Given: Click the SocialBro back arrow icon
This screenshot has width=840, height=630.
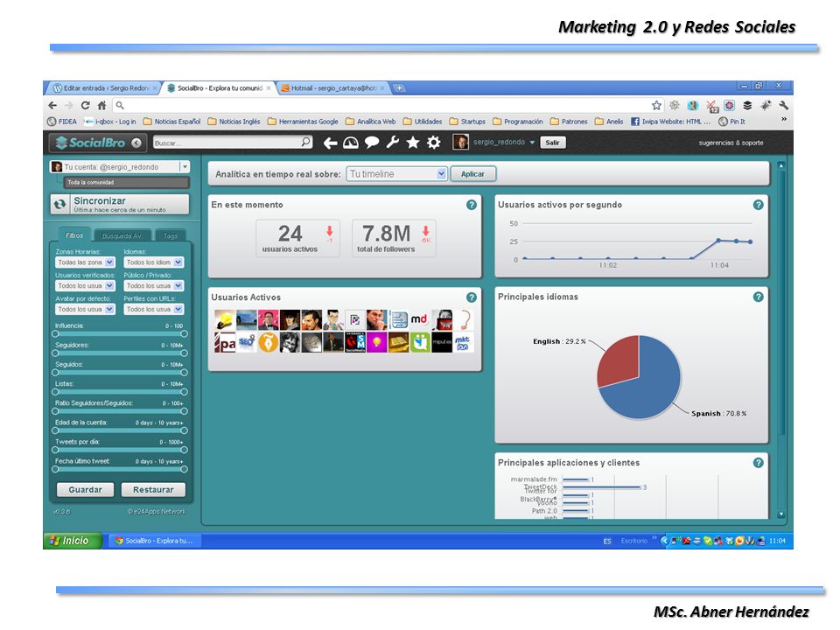Looking at the screenshot, I should point(331,143).
